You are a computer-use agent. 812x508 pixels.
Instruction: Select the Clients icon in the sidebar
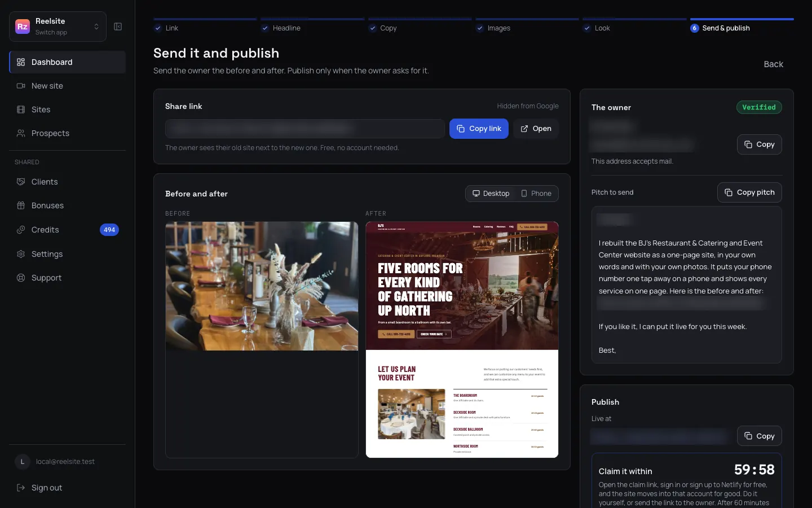tap(21, 182)
